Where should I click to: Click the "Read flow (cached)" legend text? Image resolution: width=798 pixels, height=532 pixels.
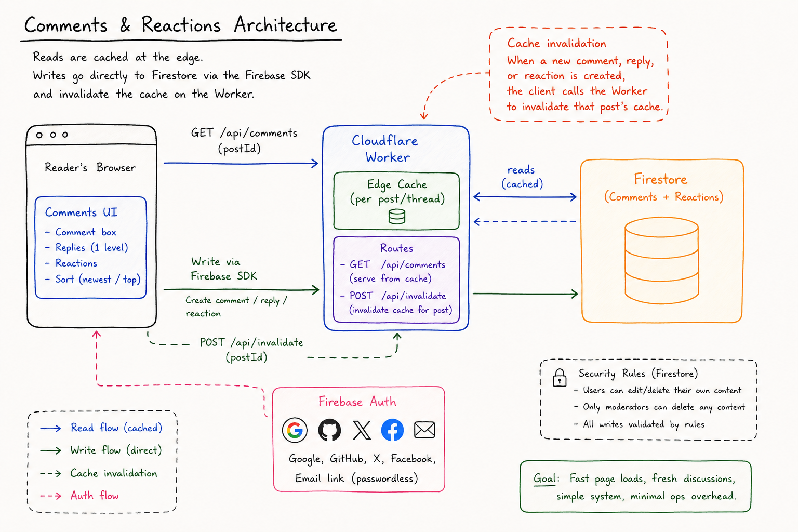point(116,428)
